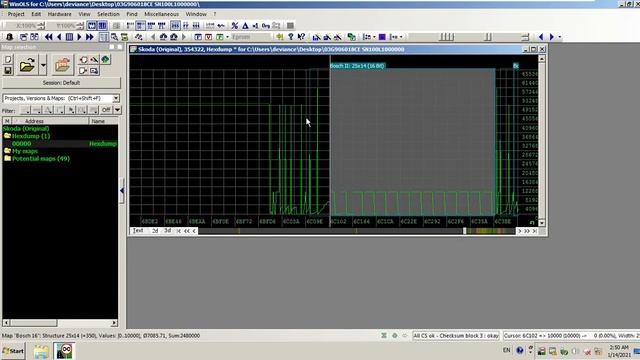Click the double left rewind arrow
The image size is (640, 360).
click(x=49, y=37)
